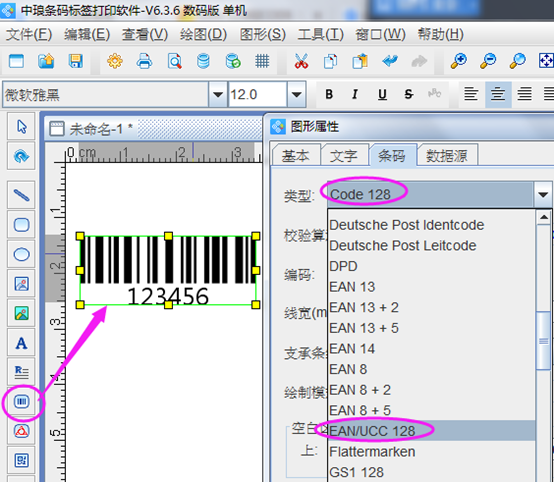The width and height of the screenshot is (554, 482).
Task: Expand the font size dropdown
Action: pos(296,94)
